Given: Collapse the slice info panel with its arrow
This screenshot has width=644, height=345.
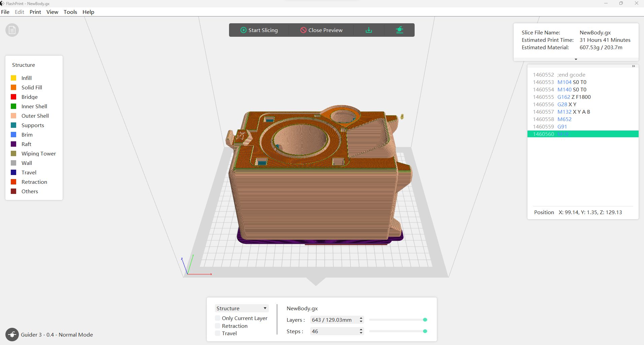Looking at the screenshot, I should coord(576,59).
